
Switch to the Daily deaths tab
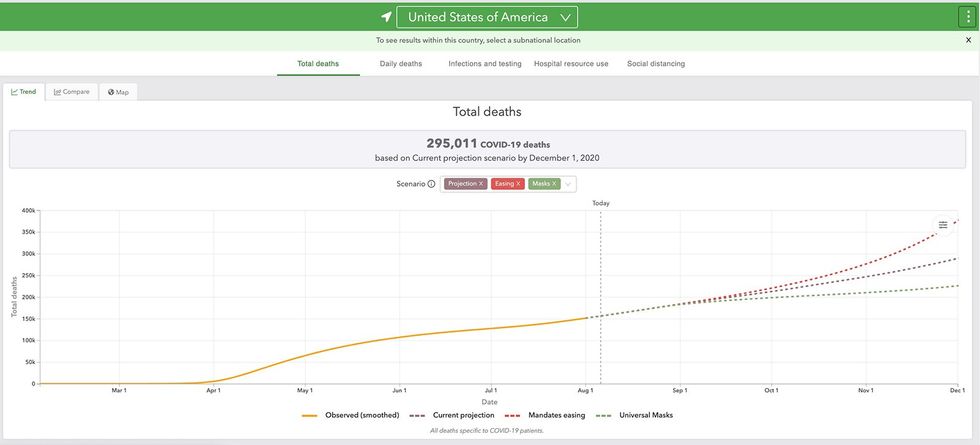pos(401,64)
